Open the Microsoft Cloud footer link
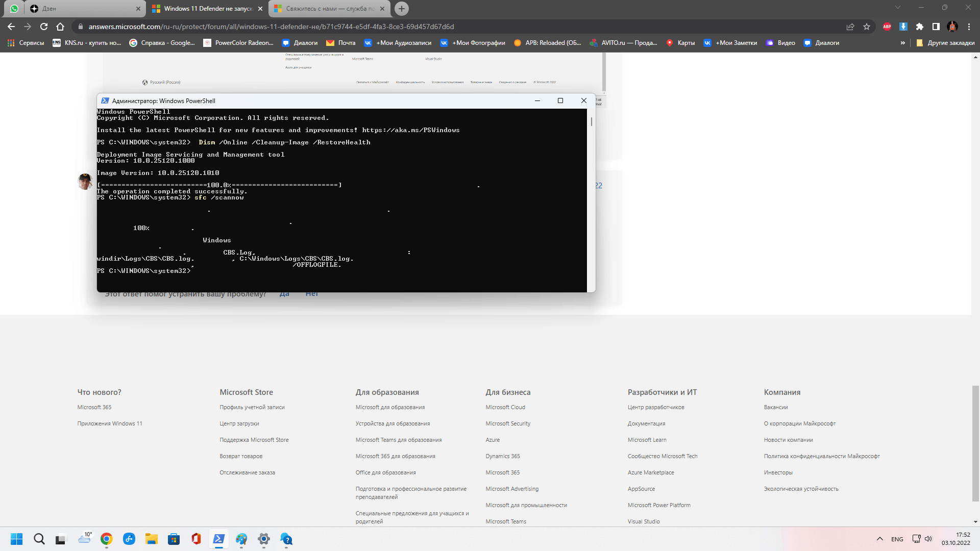Viewport: 980px width, 551px height. click(505, 407)
